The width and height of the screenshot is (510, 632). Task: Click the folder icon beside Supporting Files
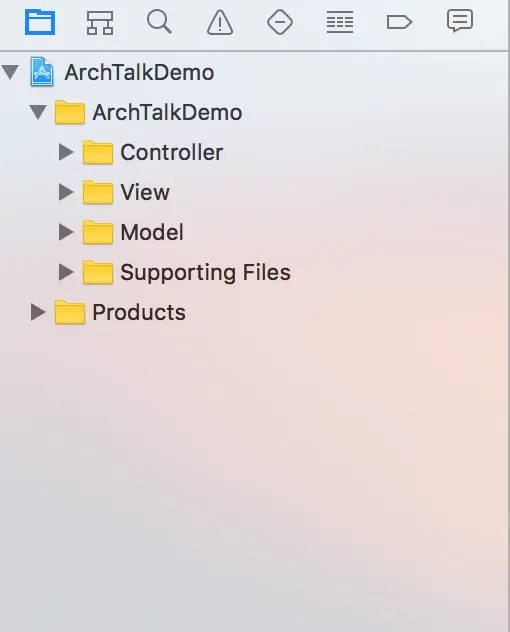pyautogui.click(x=98, y=272)
